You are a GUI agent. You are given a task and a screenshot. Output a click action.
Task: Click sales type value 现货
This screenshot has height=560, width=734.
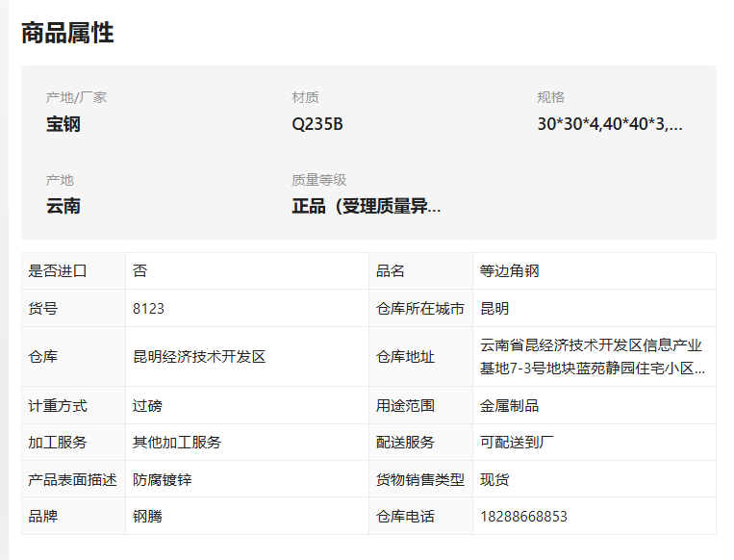[x=494, y=479]
